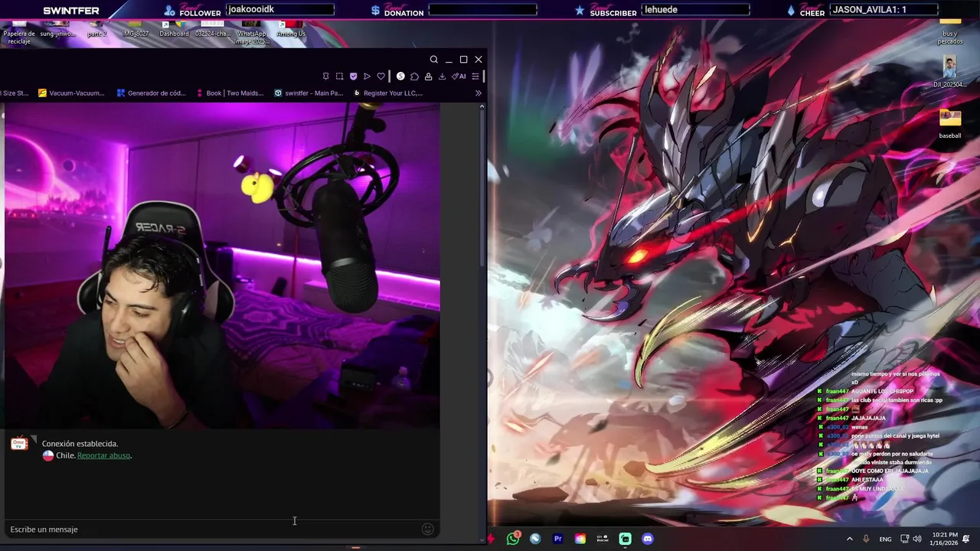
Task: Open the Size St... bookmark
Action: [x=14, y=93]
